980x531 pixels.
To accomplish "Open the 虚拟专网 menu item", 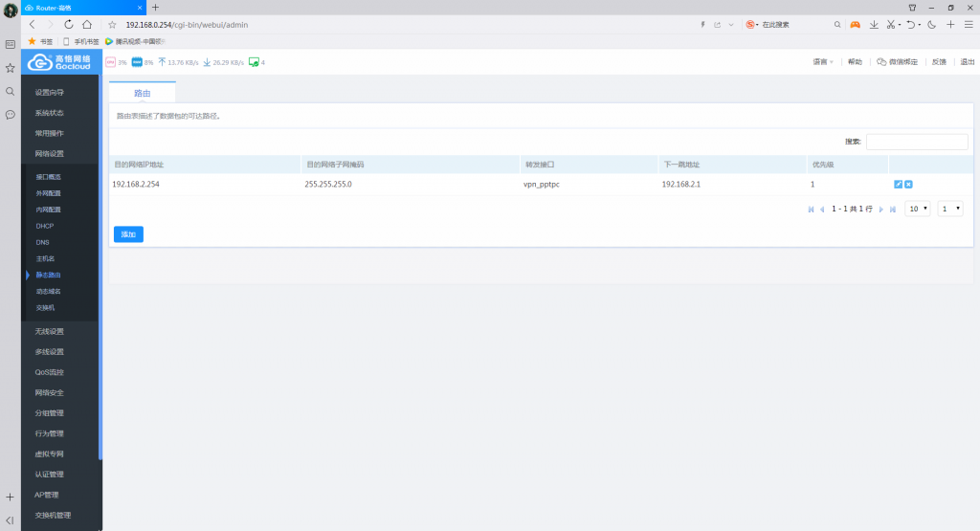I will 50,454.
